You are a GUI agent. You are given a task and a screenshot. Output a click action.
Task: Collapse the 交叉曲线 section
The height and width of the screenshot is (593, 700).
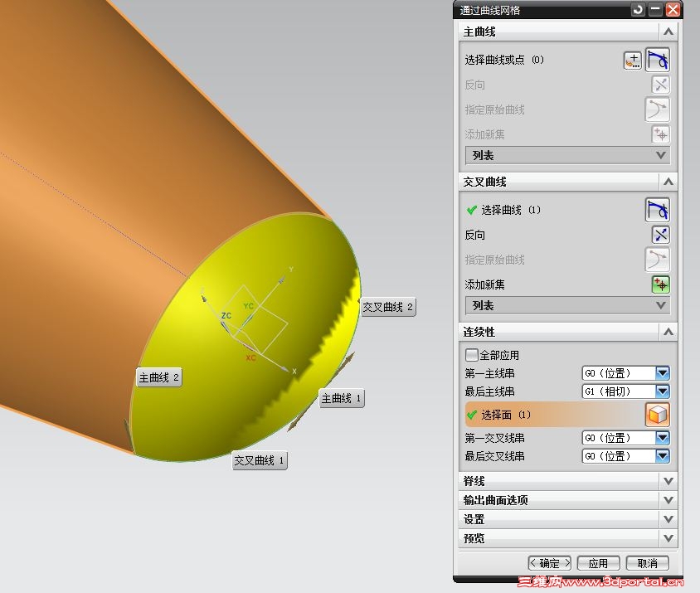click(x=668, y=182)
